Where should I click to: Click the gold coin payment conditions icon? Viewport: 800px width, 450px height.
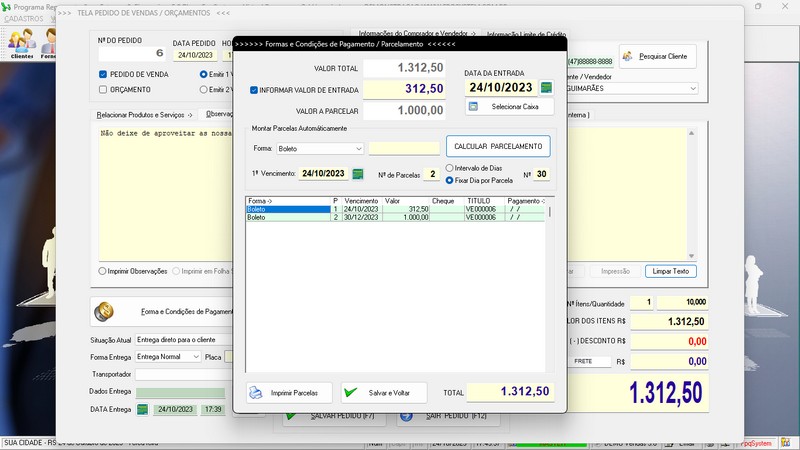point(104,312)
